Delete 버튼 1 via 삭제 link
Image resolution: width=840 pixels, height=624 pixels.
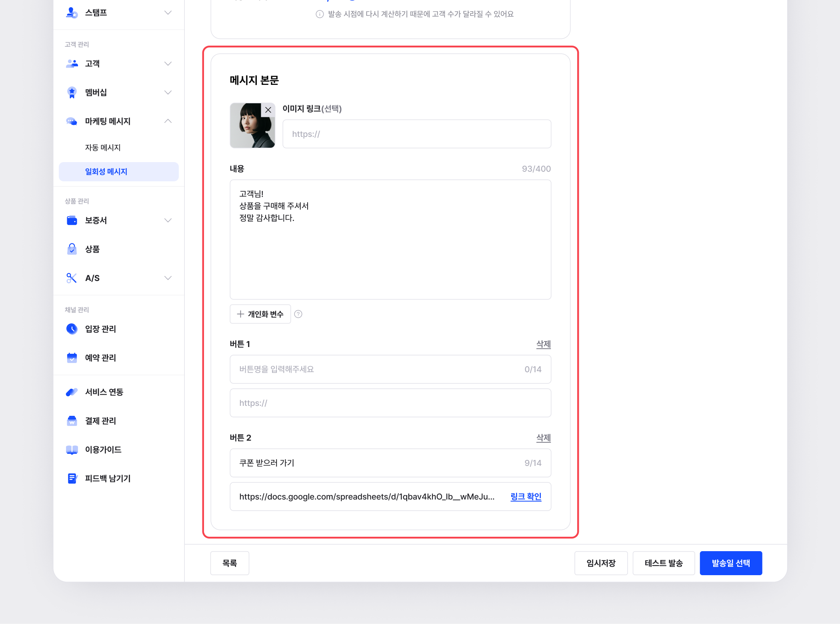[x=543, y=344]
